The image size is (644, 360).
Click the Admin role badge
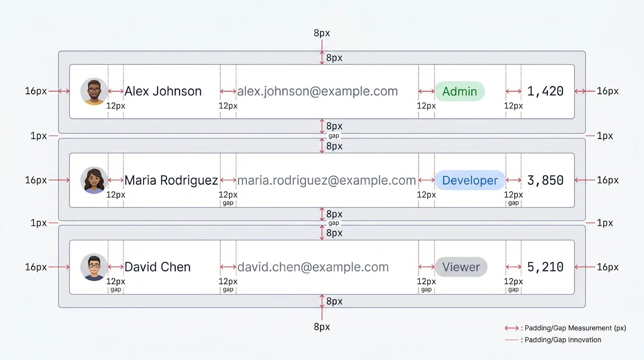[x=460, y=91]
